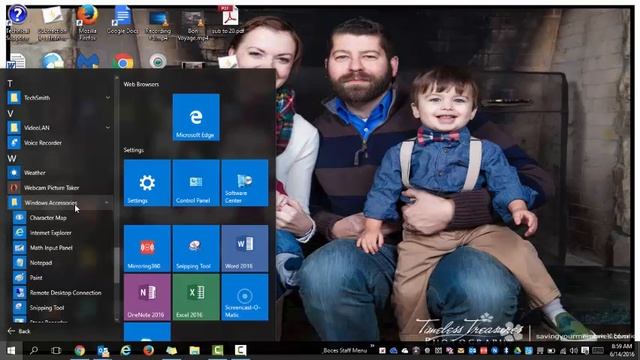Viewport: 640px width, 360px height.
Task: Open Google Docs desktop shortcut
Action: pos(122,20)
